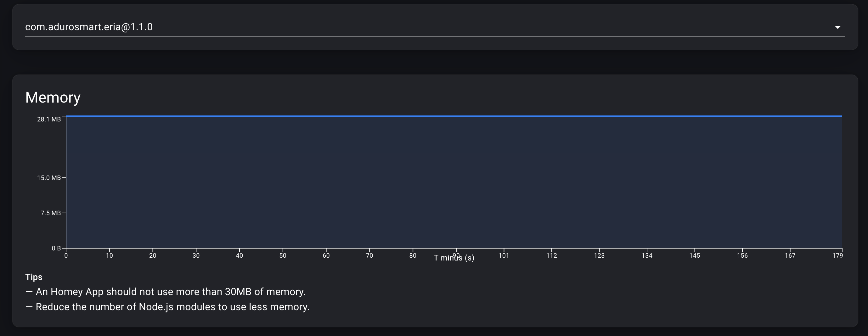Select the 30 second x-axis tick label
This screenshot has height=336, width=868.
tap(196, 255)
